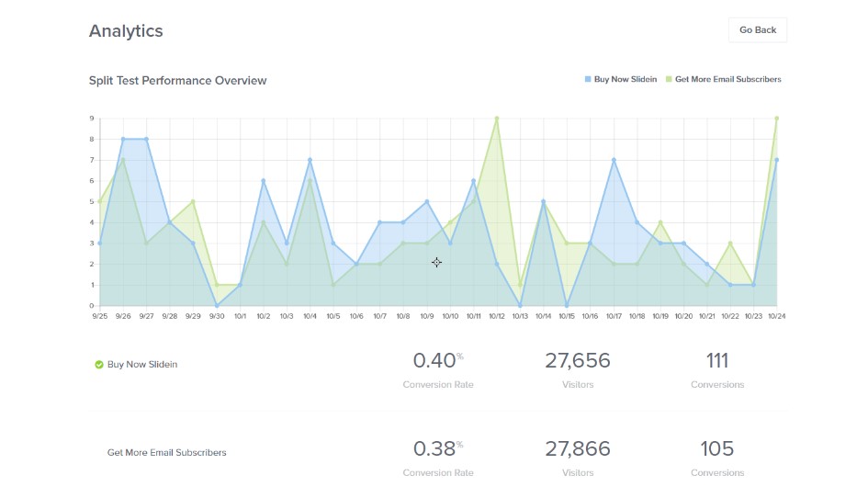This screenshot has width=868, height=498.
Task: Click the 105 conversions value
Action: point(716,448)
